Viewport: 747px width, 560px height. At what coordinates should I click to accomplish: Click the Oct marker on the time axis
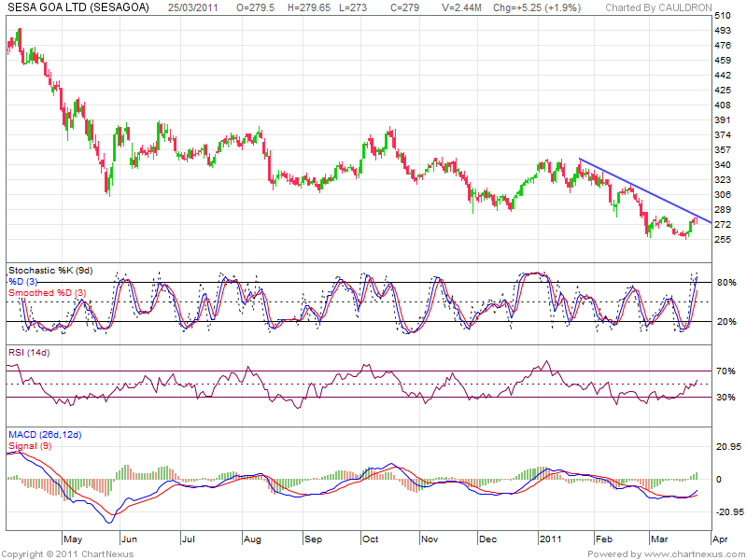click(371, 539)
